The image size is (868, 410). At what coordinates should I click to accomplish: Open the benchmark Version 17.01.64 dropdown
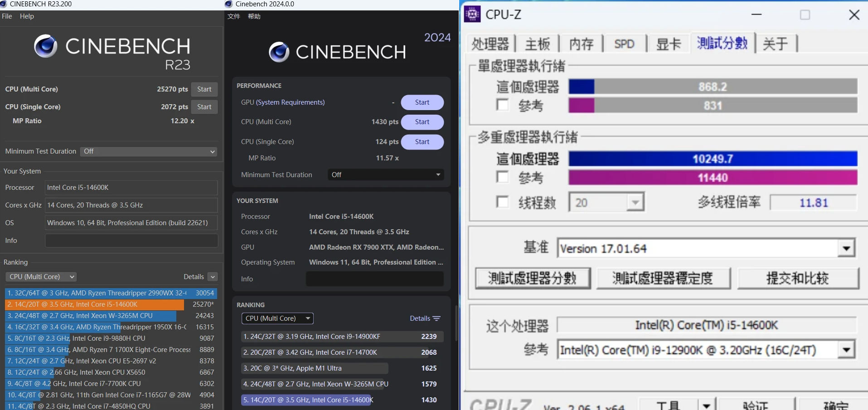tap(846, 248)
